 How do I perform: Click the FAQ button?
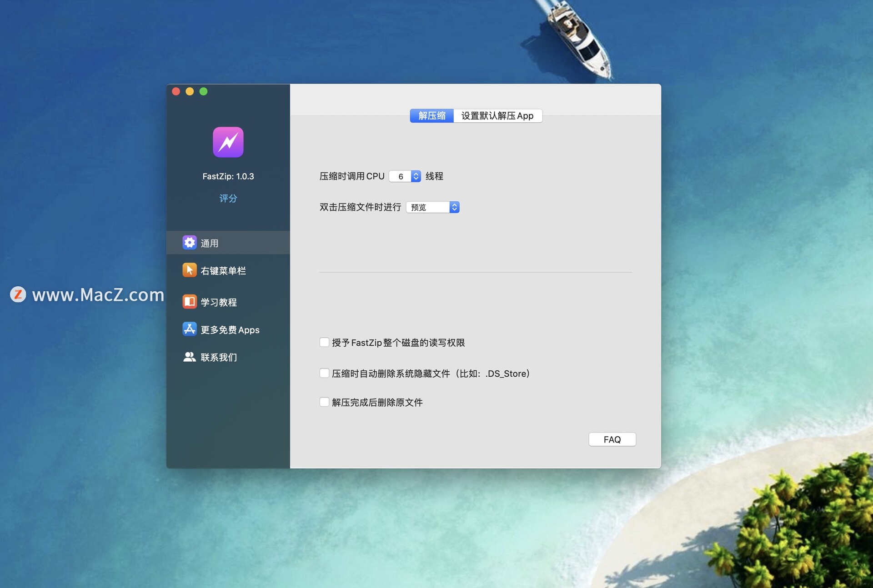[x=612, y=439]
